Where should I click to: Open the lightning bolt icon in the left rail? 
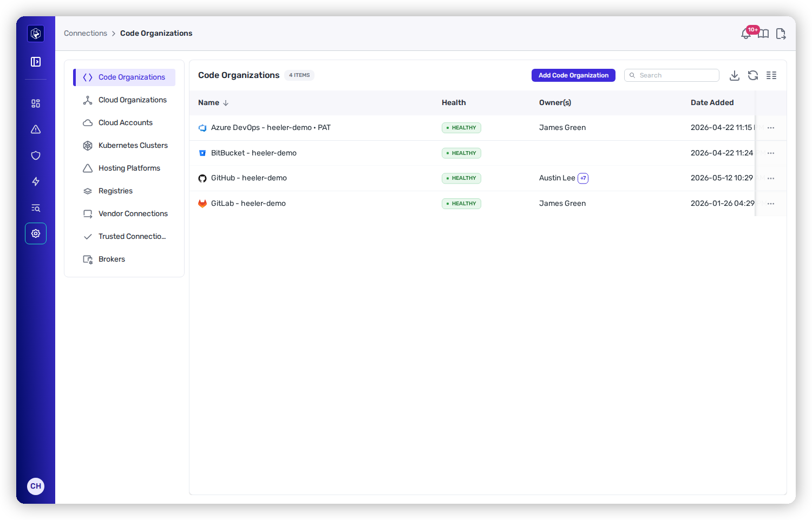tap(36, 181)
